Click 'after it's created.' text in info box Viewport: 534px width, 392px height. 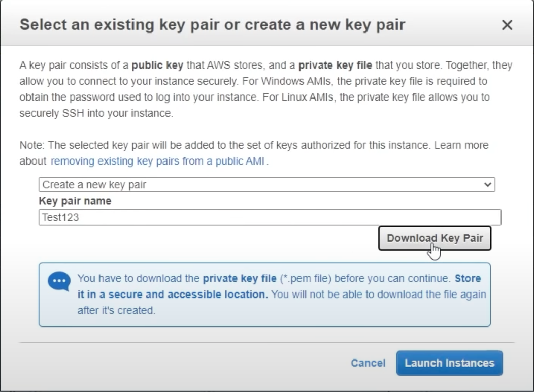(116, 310)
